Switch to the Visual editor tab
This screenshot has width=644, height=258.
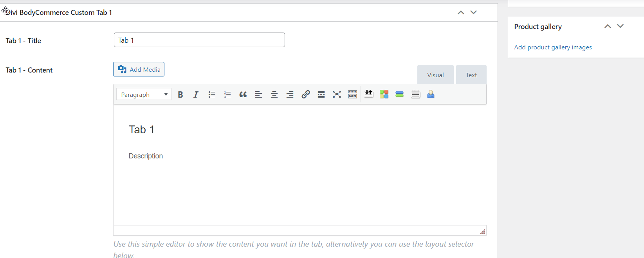(x=435, y=75)
